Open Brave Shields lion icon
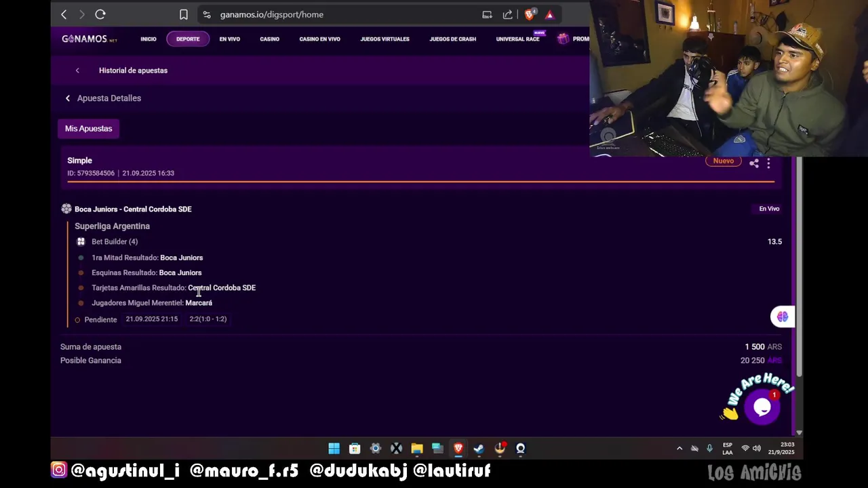 pos(530,14)
